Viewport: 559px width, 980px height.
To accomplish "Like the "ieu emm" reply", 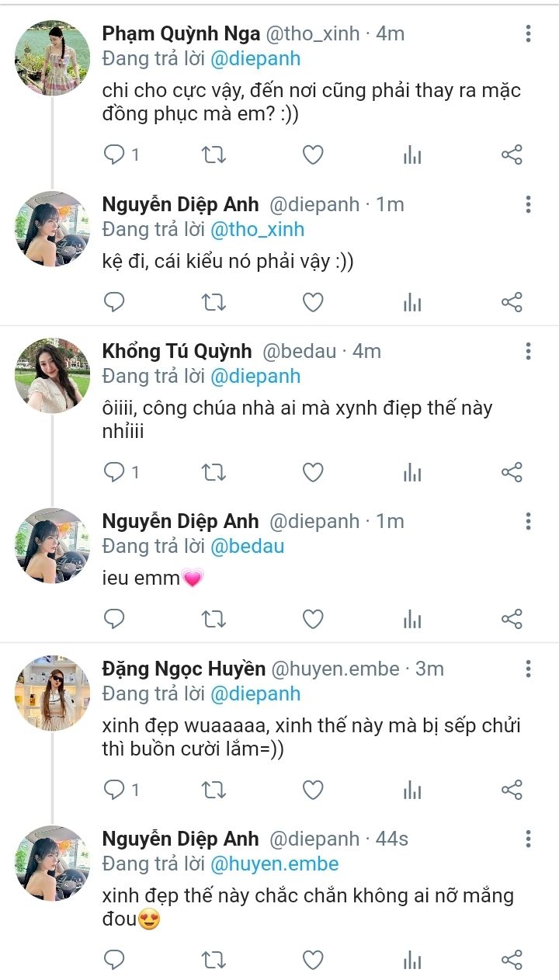I will pyautogui.click(x=313, y=619).
